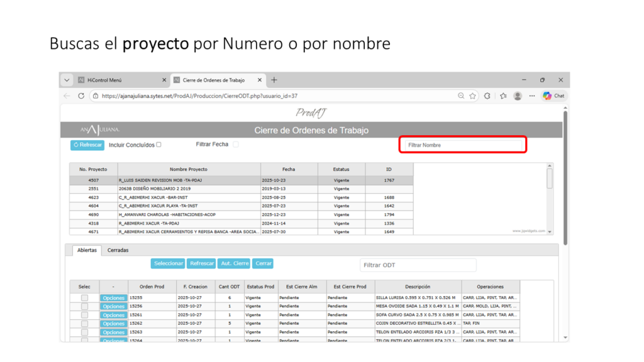
Task: Click the Aut. Cierre button
Action: point(235,263)
